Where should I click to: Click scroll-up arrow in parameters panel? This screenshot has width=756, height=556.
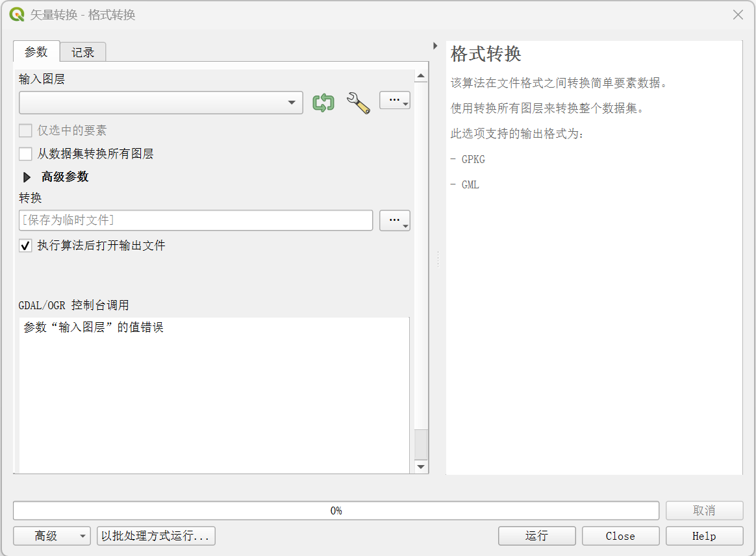(x=421, y=77)
